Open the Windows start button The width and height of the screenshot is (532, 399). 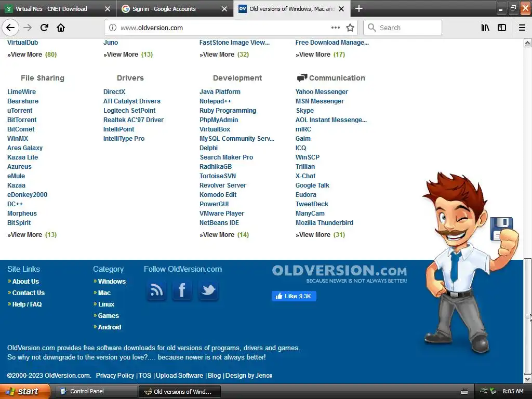[x=25, y=392]
